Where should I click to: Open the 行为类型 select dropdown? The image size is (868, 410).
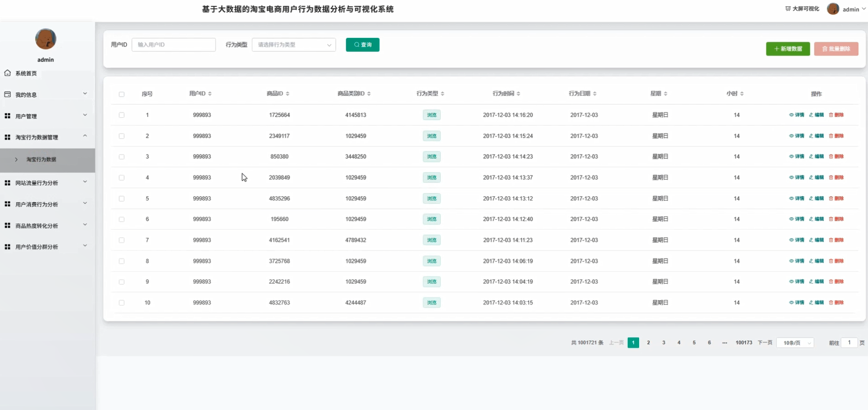[294, 45]
